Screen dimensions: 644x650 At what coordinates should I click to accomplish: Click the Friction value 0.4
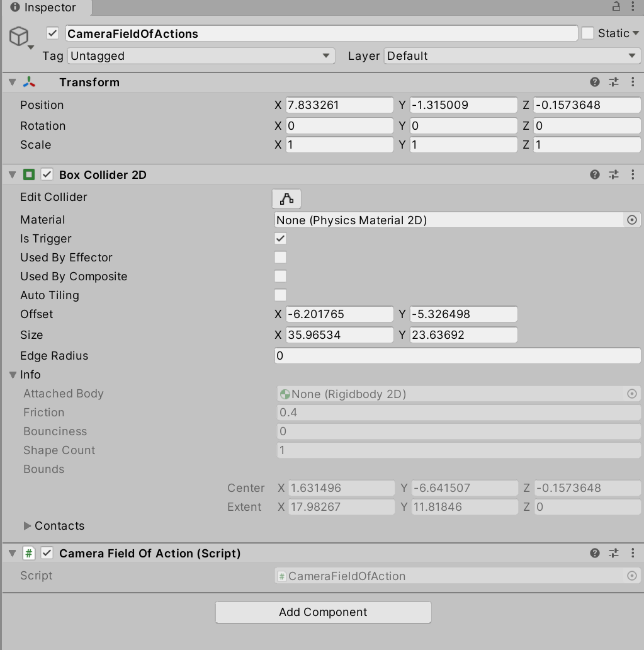click(x=458, y=413)
